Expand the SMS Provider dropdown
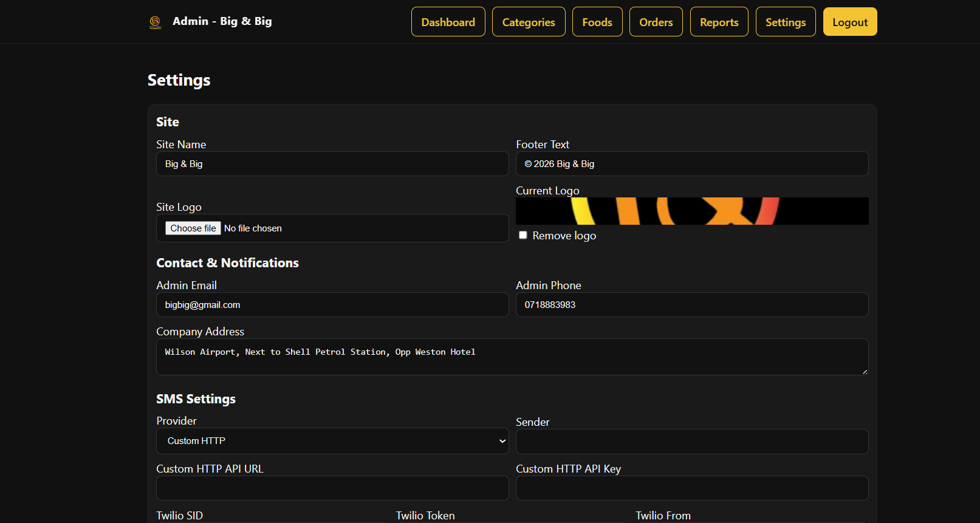 coord(332,441)
